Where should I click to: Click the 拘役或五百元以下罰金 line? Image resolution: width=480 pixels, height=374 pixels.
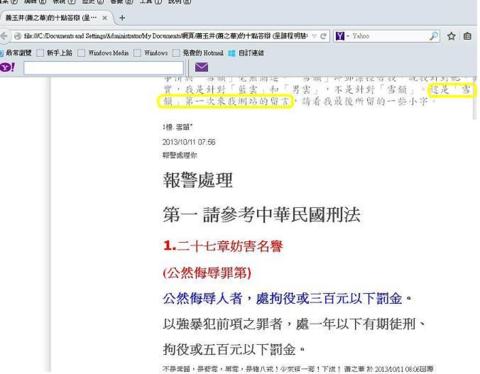234,349
